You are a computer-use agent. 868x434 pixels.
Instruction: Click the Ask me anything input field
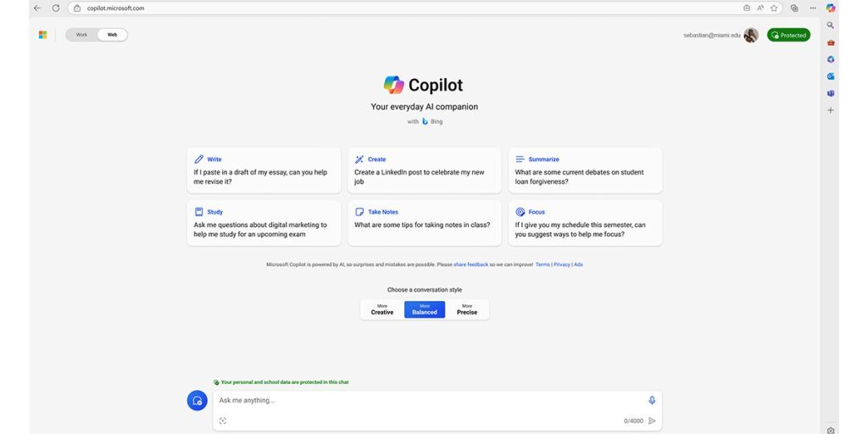(424, 400)
